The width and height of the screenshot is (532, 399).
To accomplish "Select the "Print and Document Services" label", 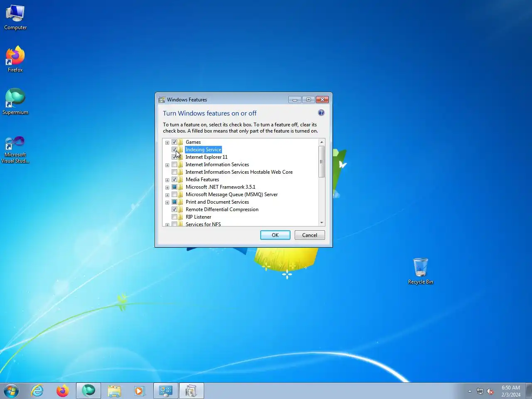I will [217, 202].
